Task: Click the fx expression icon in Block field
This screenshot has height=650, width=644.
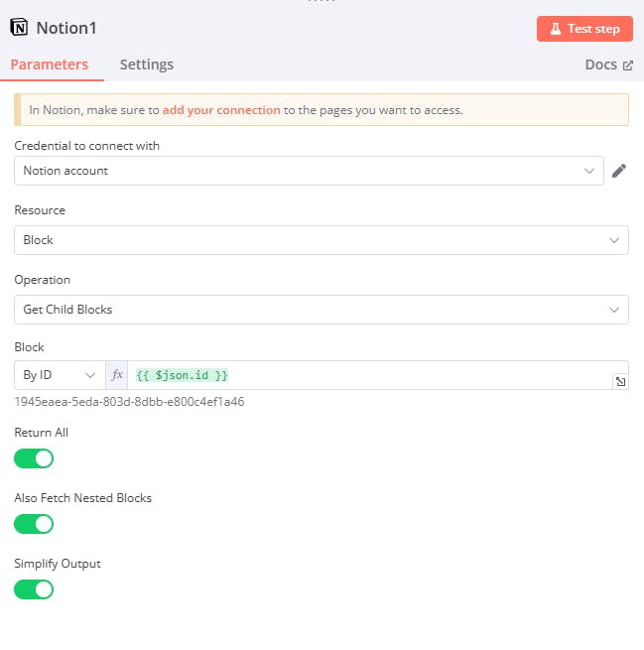Action: click(117, 375)
